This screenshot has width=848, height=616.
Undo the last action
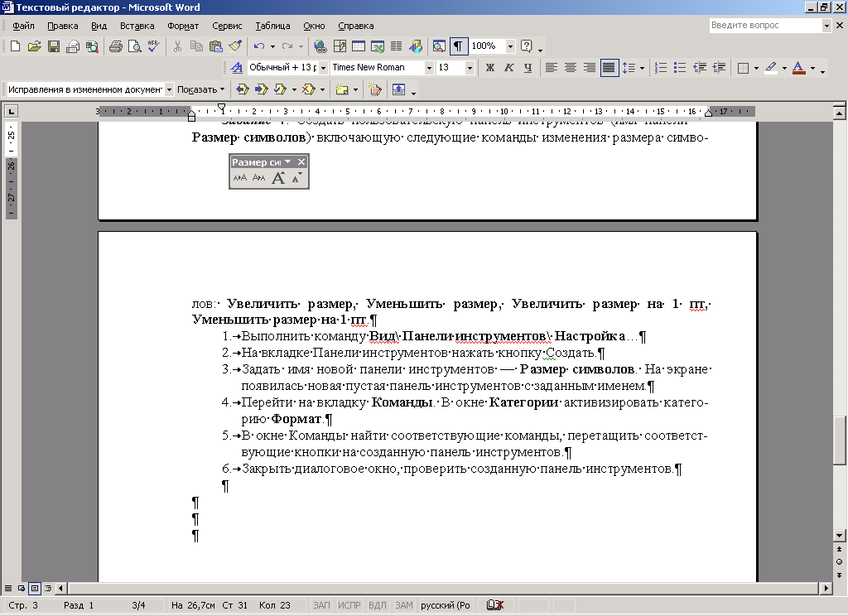(x=259, y=46)
